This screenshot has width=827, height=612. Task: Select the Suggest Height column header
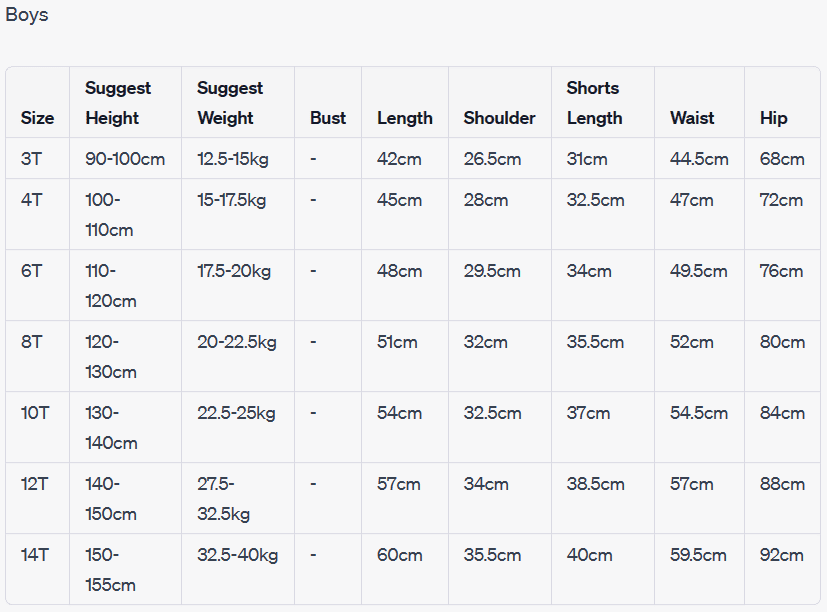(118, 103)
